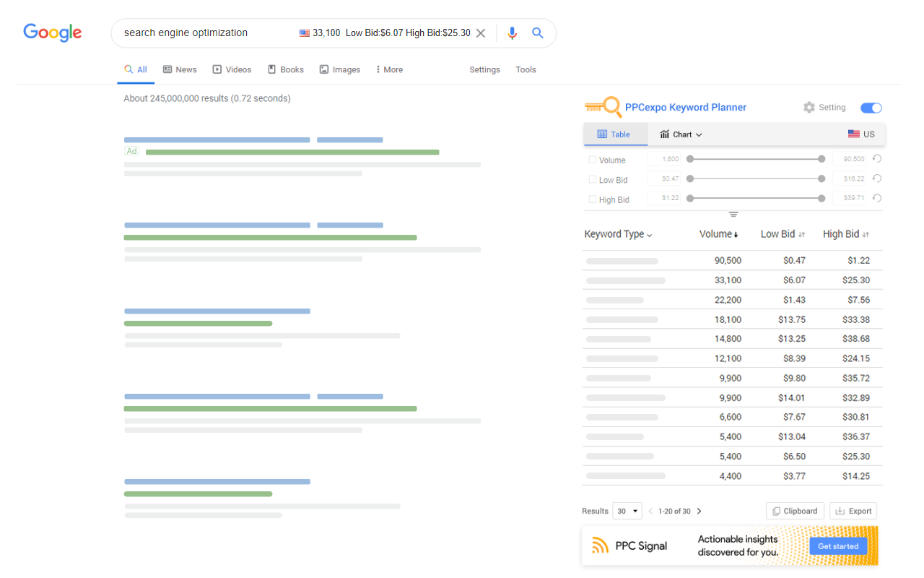Click '1-20 of 30' pagination text
This screenshot has width=924, height=578.
pos(674,512)
